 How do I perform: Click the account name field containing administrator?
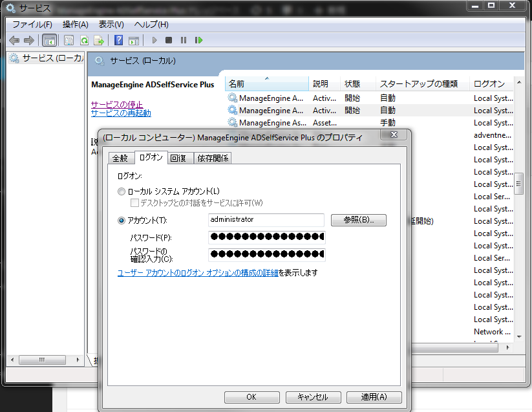point(266,219)
